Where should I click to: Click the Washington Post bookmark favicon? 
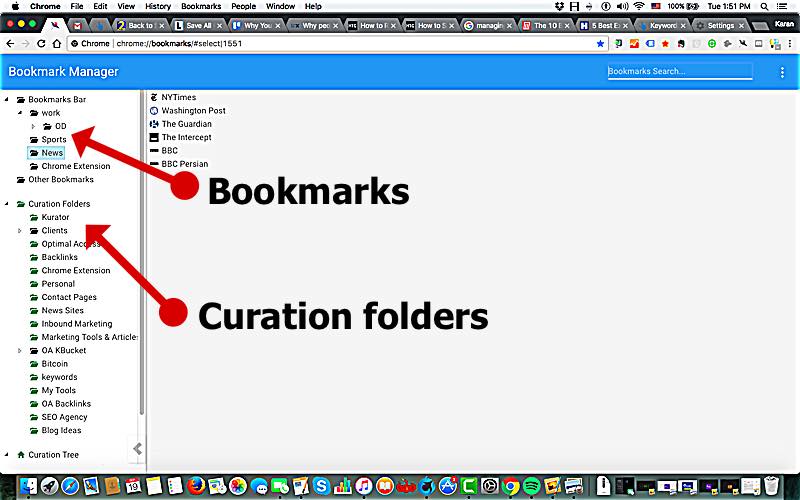(154, 110)
